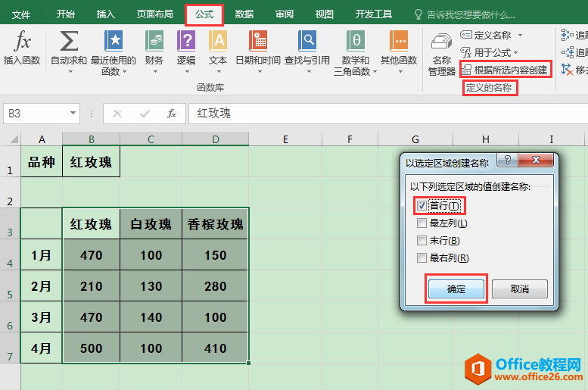Click the OK (确定) button in dialog
The width and height of the screenshot is (588, 390).
click(456, 289)
